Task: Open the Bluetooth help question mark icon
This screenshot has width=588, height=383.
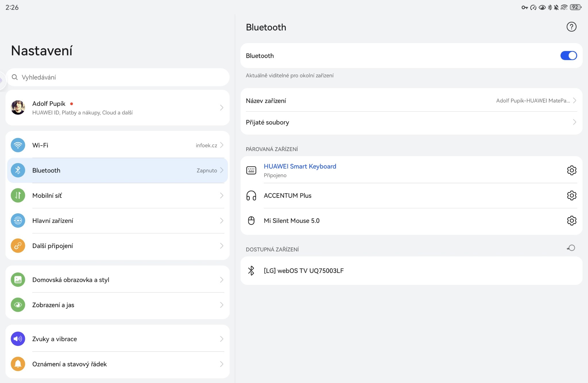Action: pyautogui.click(x=571, y=27)
